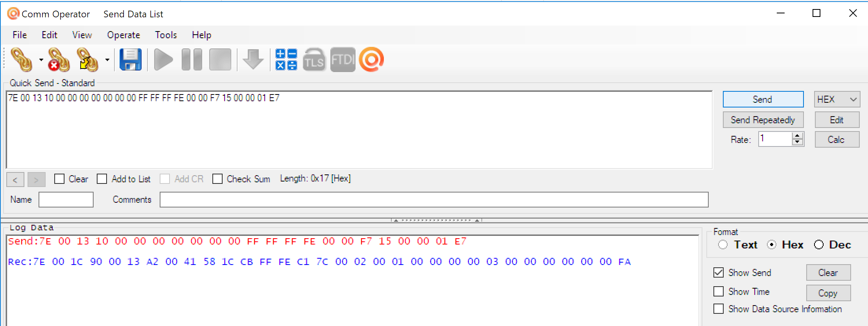Viewport: 868px width, 326px height.
Task: Open the Help menu
Action: point(201,35)
